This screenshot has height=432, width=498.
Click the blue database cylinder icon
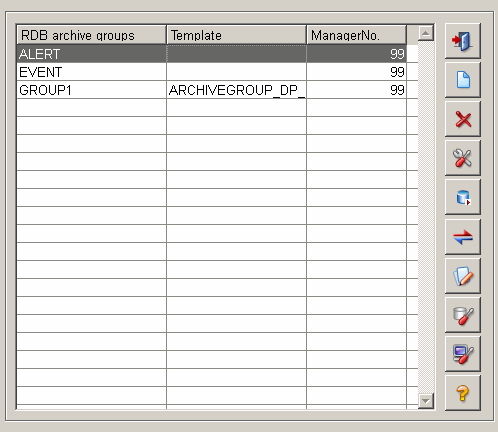point(463,197)
